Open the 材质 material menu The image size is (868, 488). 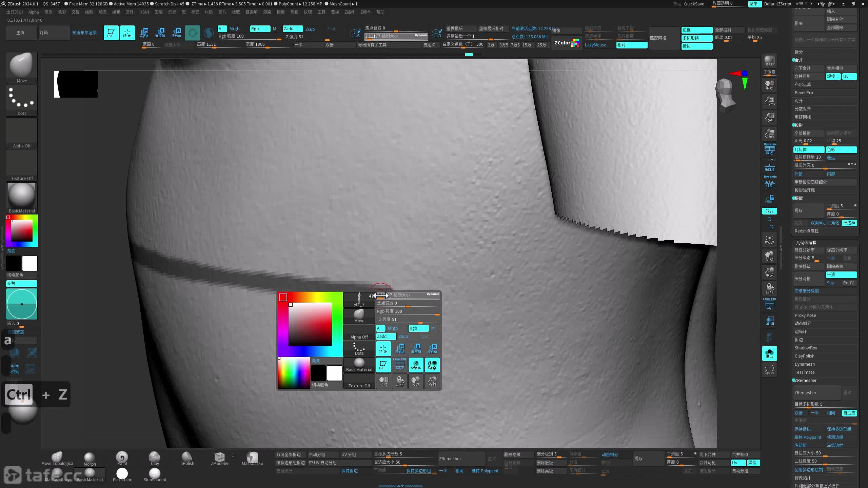(x=209, y=12)
